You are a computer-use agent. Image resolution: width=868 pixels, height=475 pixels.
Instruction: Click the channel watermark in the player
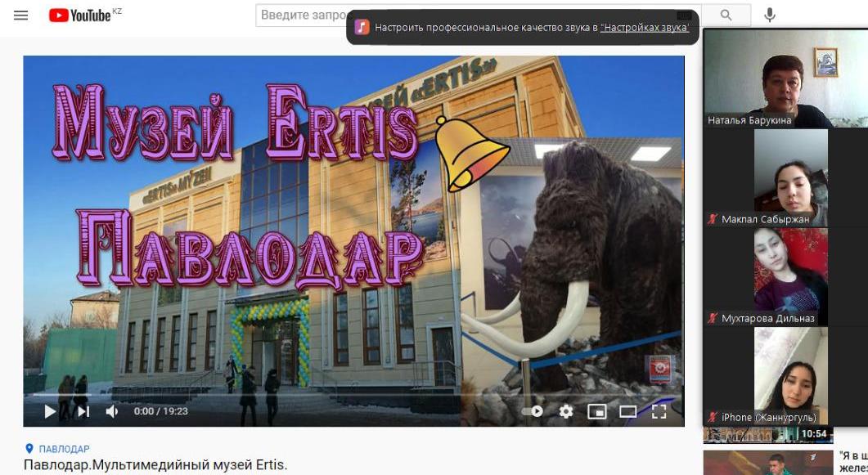[659, 369]
